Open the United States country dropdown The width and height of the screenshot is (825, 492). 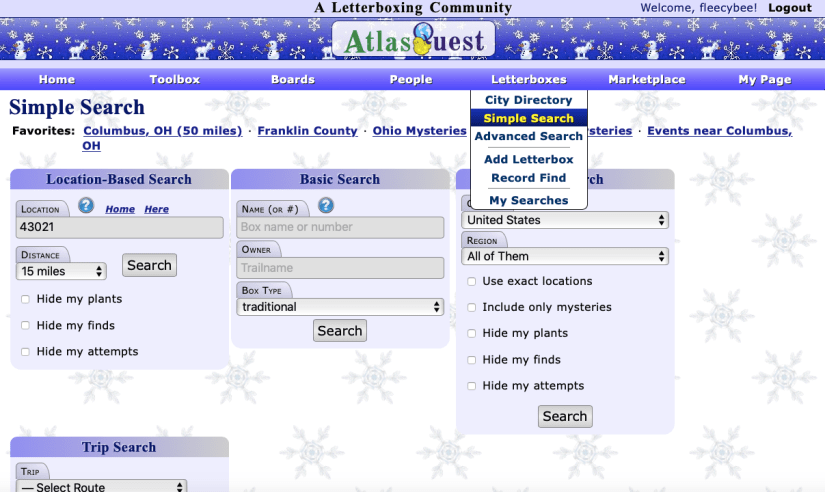pos(565,220)
